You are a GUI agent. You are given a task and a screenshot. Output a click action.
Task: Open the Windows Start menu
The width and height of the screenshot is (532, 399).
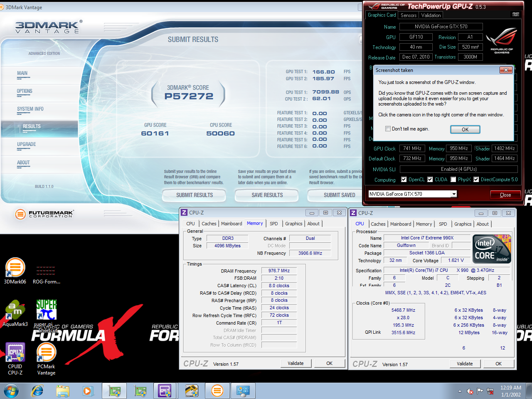coord(11,391)
